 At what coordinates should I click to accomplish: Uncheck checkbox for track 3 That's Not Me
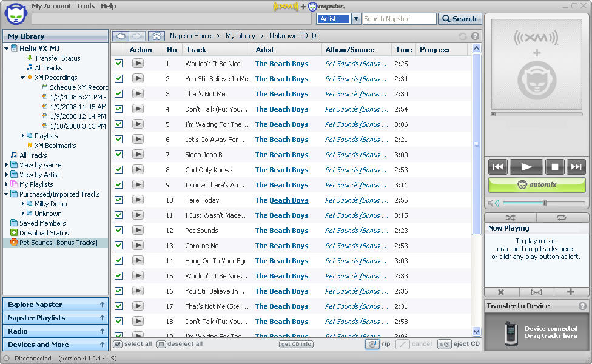[x=118, y=93]
